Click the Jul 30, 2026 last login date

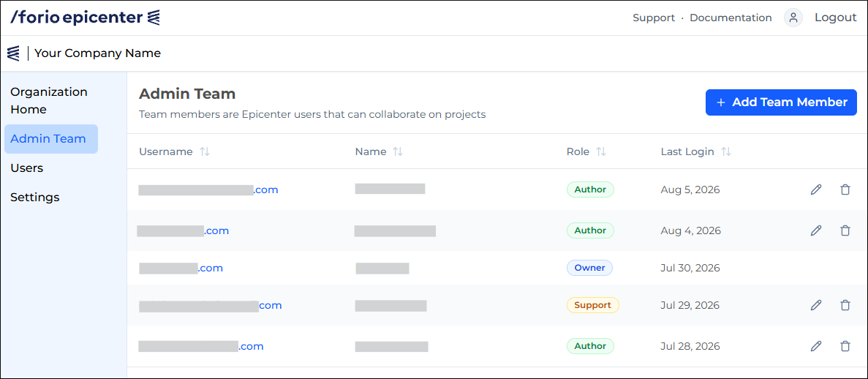coord(690,269)
